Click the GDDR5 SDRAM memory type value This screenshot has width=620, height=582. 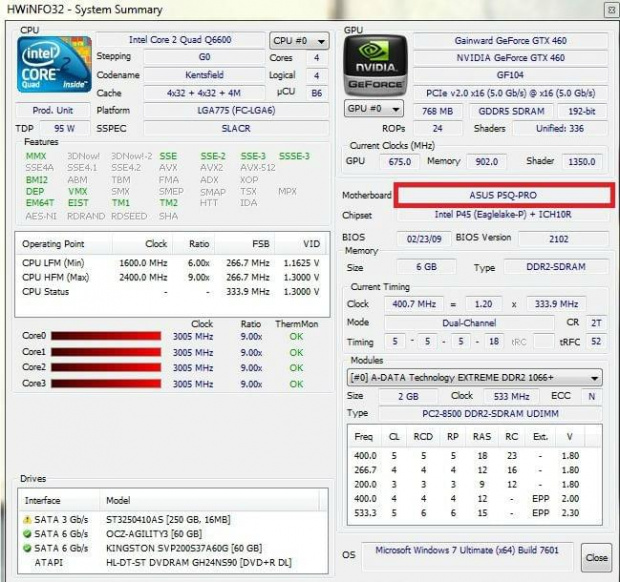tap(511, 111)
